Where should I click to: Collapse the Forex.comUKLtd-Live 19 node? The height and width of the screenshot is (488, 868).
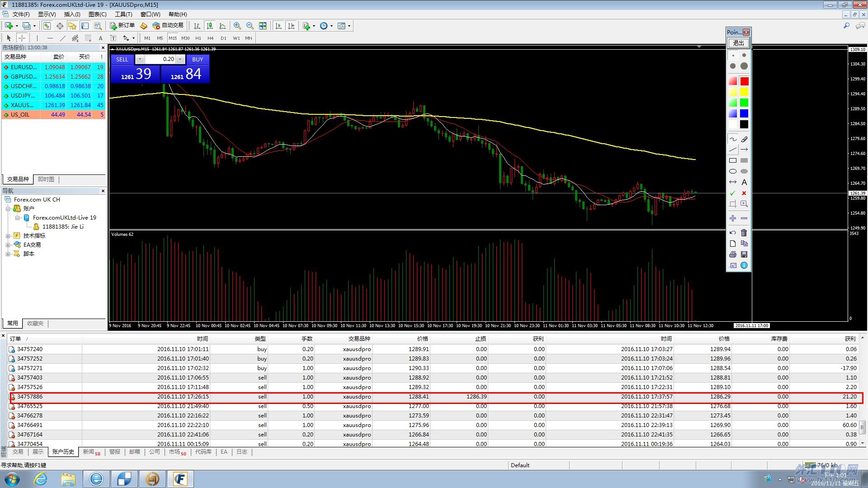click(x=17, y=218)
